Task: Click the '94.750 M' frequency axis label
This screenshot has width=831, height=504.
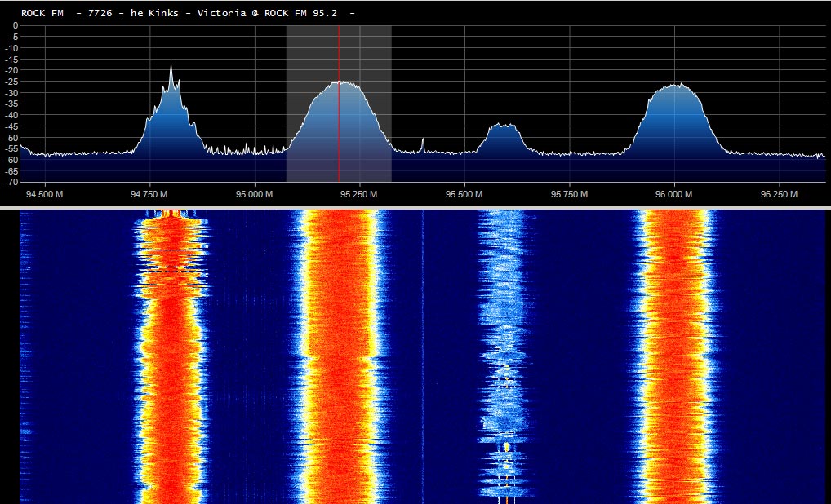Action: 149,194
